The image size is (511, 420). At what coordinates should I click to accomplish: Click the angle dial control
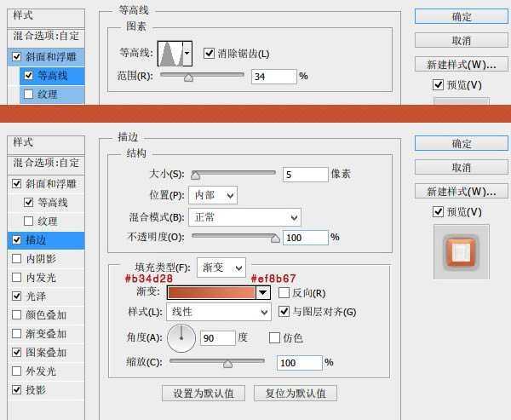pos(181,339)
